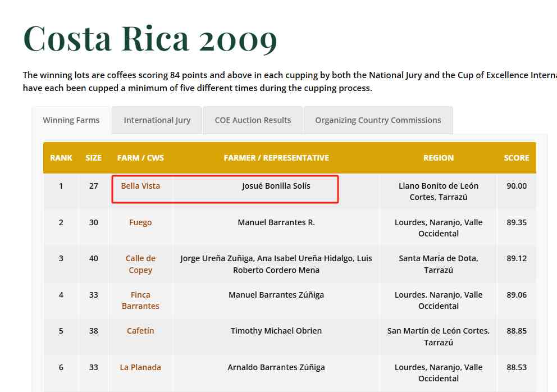
Task: Click the Timothy Michael Obrien cell
Action: 276,331
